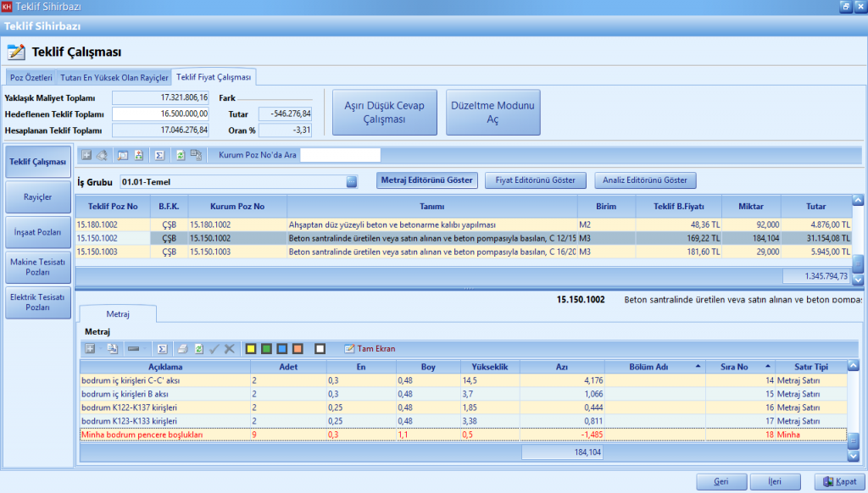Switch to Poz Özetleri tab
The image size is (868, 493).
(x=31, y=78)
